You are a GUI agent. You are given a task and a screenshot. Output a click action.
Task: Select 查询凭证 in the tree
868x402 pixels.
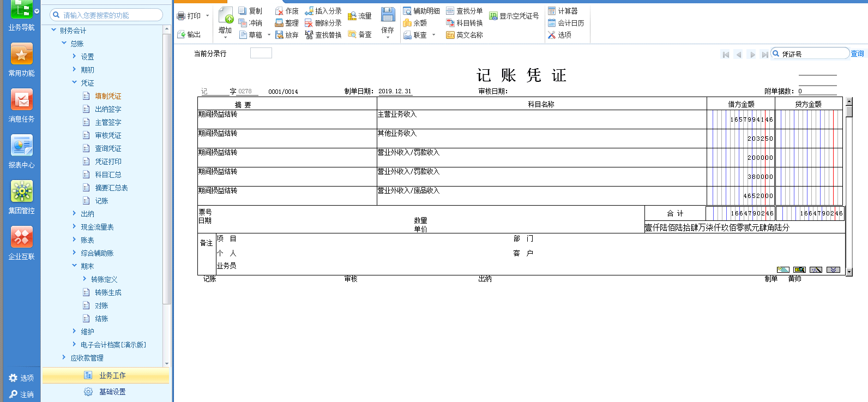[x=108, y=148]
